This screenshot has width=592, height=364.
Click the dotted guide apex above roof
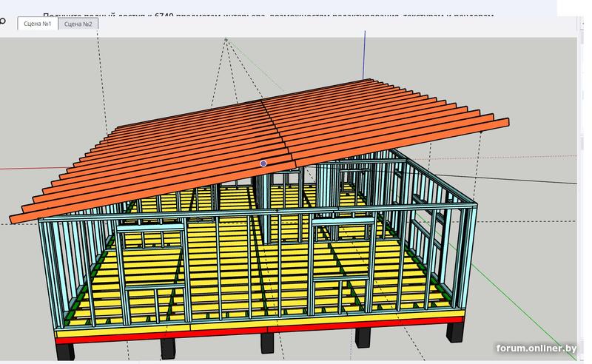226,39
